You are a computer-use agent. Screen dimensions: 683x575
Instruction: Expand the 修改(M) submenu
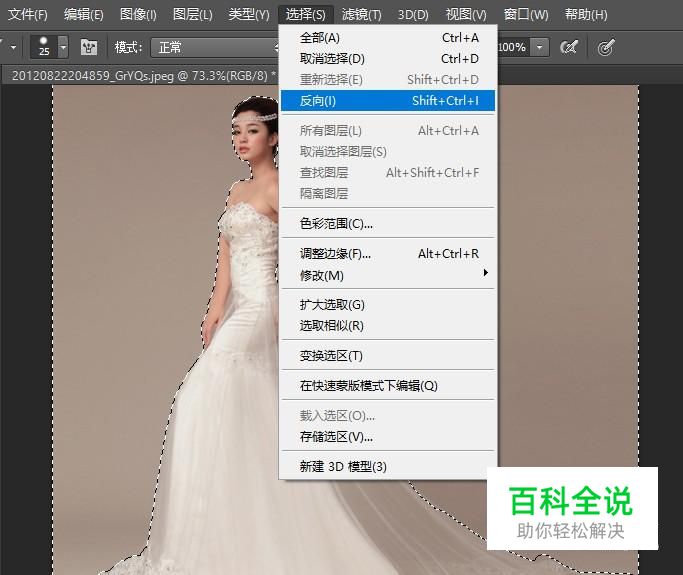[x=388, y=275]
